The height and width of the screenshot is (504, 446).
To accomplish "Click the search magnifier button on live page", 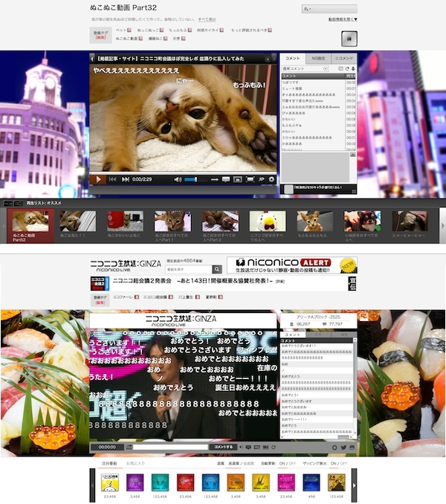I will pyautogui.click(x=216, y=268).
